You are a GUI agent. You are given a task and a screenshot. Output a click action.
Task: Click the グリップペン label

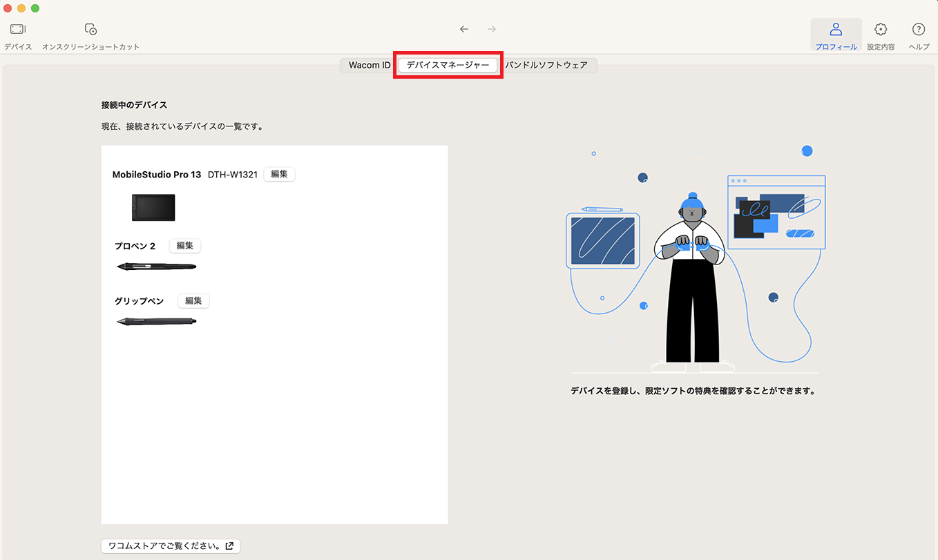[x=140, y=301]
